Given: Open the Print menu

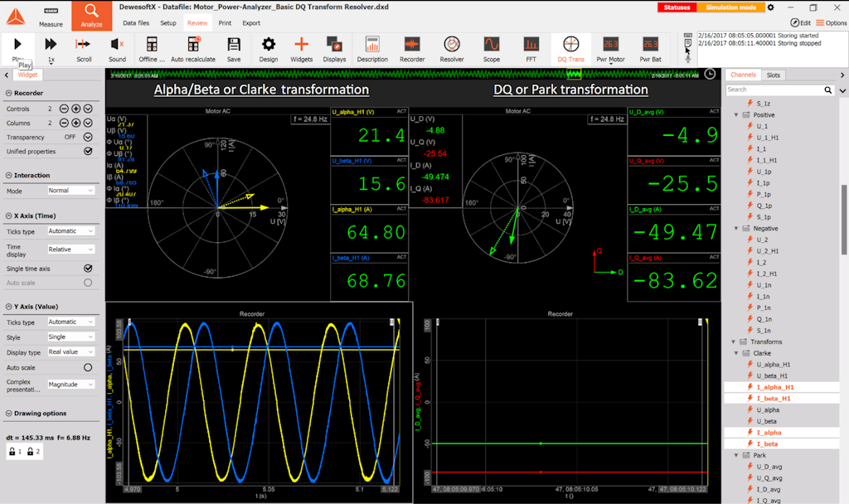Looking at the screenshot, I should pyautogui.click(x=225, y=22).
